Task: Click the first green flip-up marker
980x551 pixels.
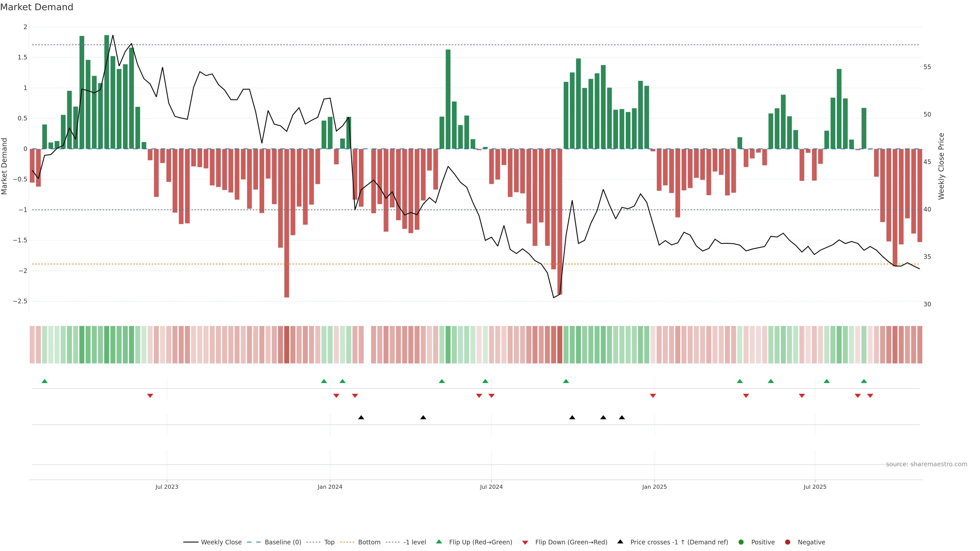Action: point(44,381)
